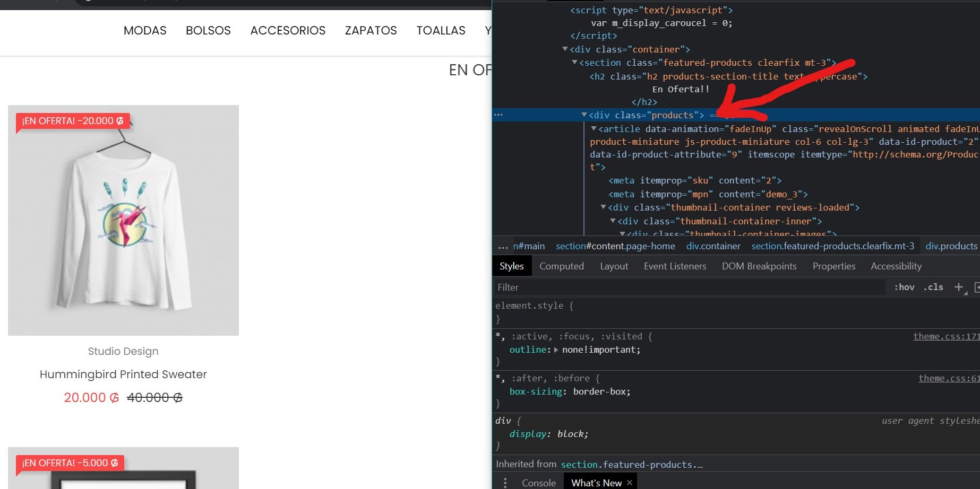Focus the Styles Filter input field
This screenshot has width=980, height=489.
pos(689,287)
